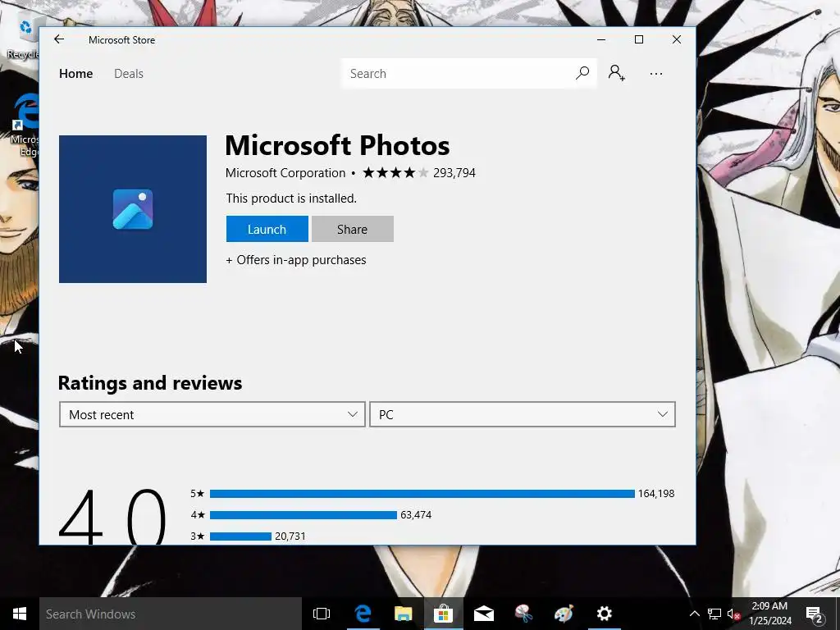This screenshot has width=840, height=630.
Task: Open the Paint taskbar icon
Action: 564,614
